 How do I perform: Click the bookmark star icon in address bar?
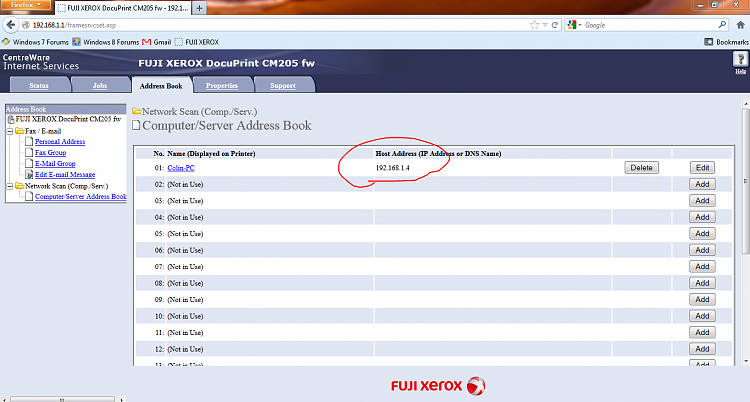point(534,25)
